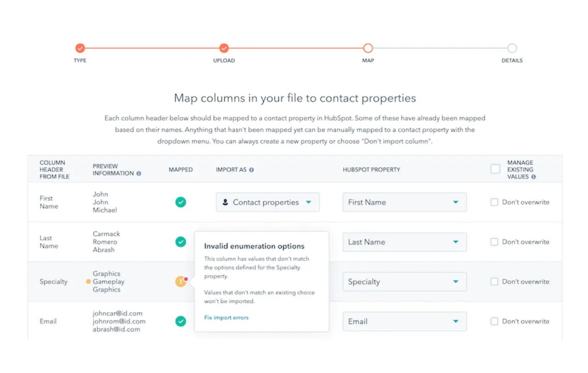This screenshot has height=373, width=588.
Task: Click the MAP step marker on the progress bar
Action: click(368, 48)
